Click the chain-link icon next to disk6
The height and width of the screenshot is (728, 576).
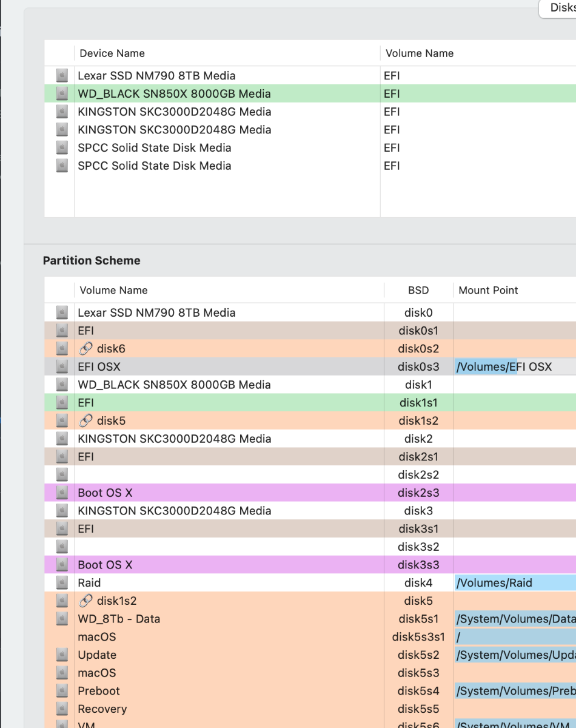click(x=86, y=349)
